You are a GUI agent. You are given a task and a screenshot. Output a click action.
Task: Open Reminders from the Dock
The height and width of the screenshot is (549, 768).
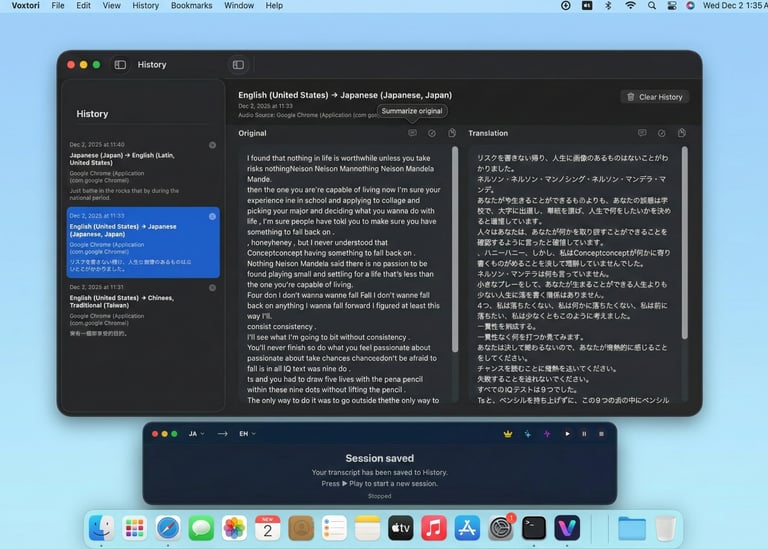(x=334, y=528)
